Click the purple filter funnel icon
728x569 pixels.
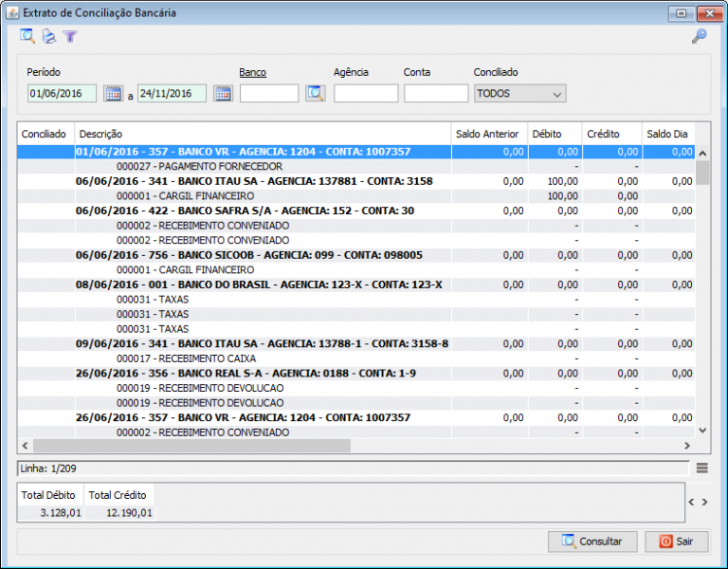tap(70, 37)
